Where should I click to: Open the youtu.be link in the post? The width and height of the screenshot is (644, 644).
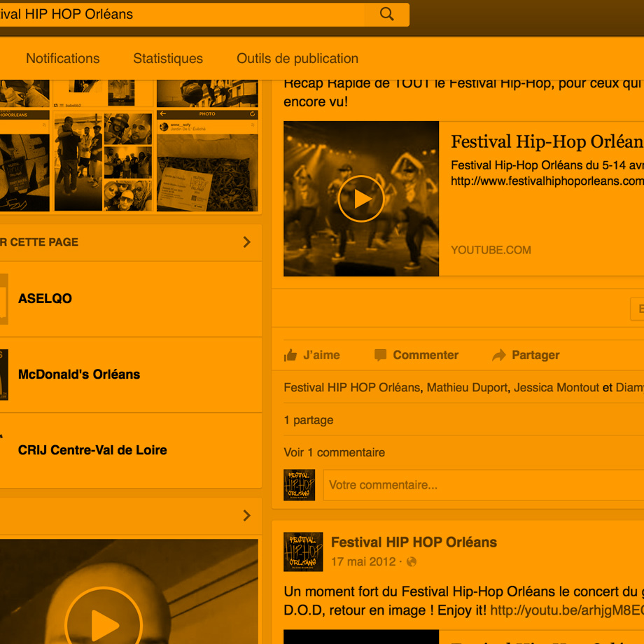point(567,610)
